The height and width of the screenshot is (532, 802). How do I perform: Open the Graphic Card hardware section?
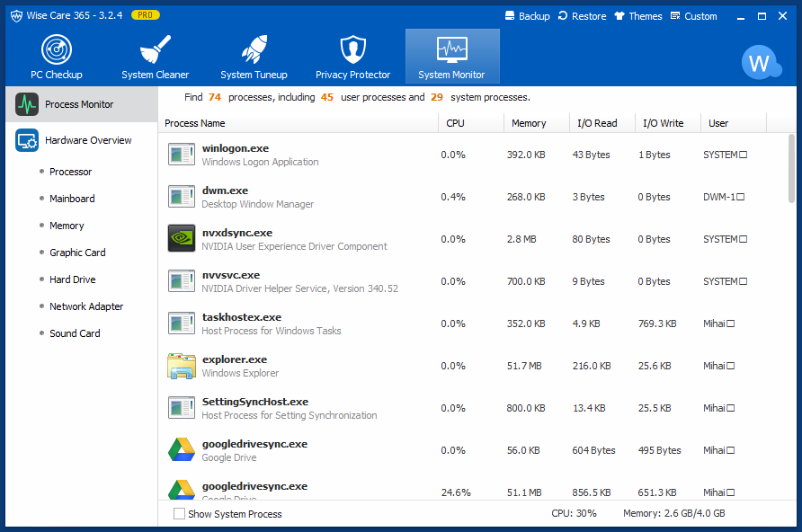77,253
